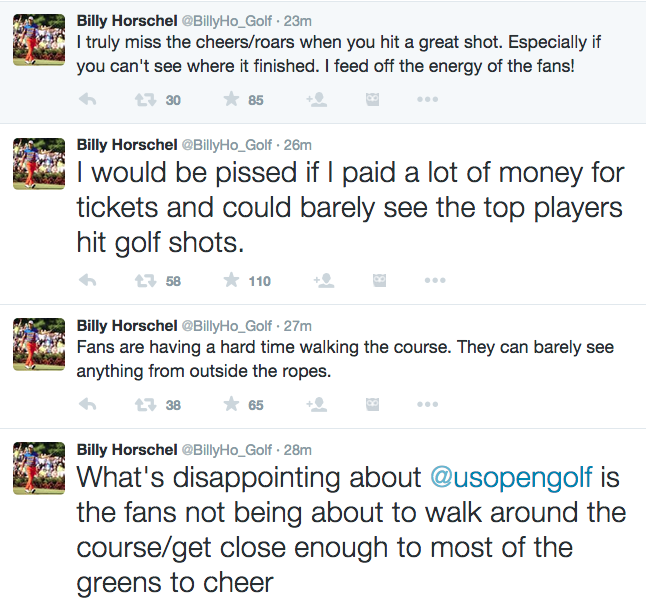The height and width of the screenshot is (601, 646).
Task: Reply to the "pissed" tickets tweet
Action: 88,280
